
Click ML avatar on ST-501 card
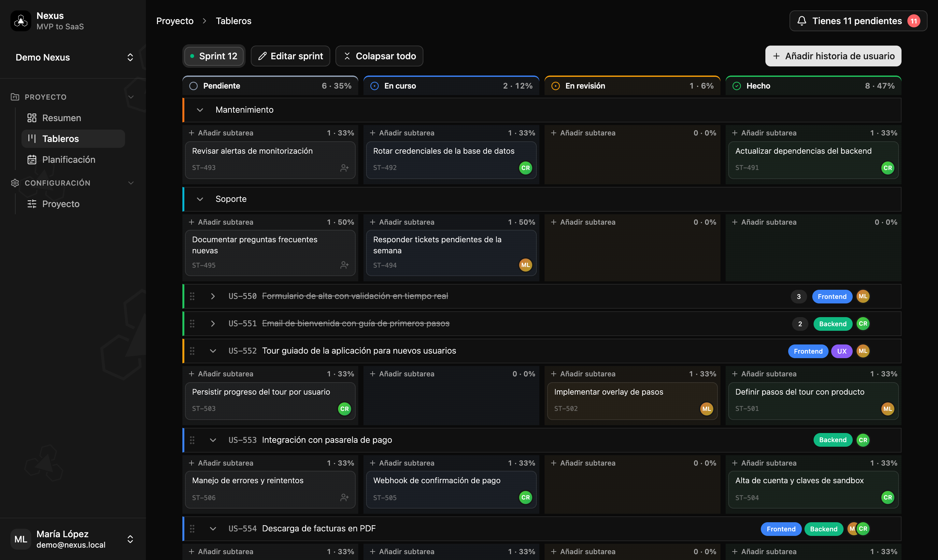pos(888,409)
